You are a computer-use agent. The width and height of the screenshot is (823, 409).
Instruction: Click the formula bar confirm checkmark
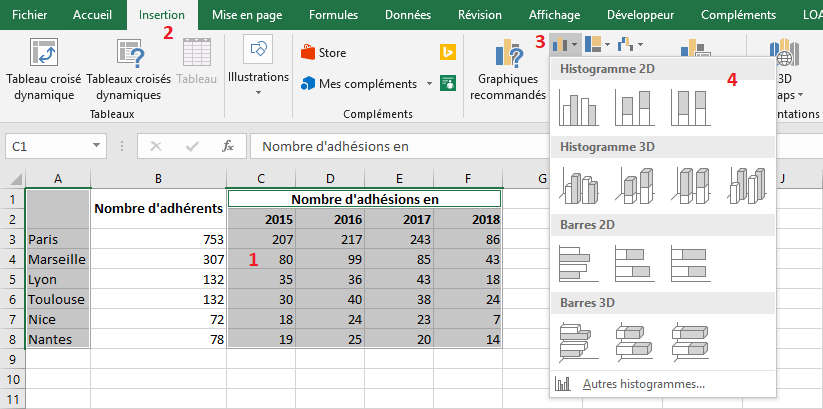[192, 146]
